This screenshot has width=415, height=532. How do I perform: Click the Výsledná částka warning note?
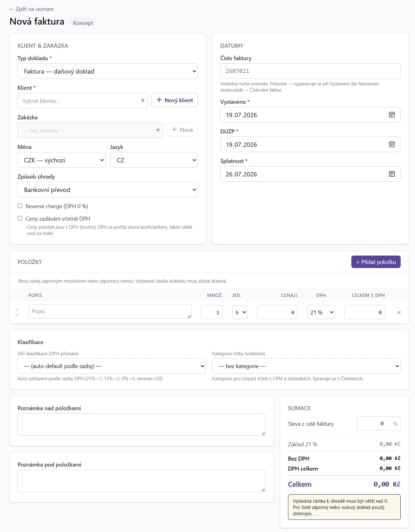[x=344, y=507]
